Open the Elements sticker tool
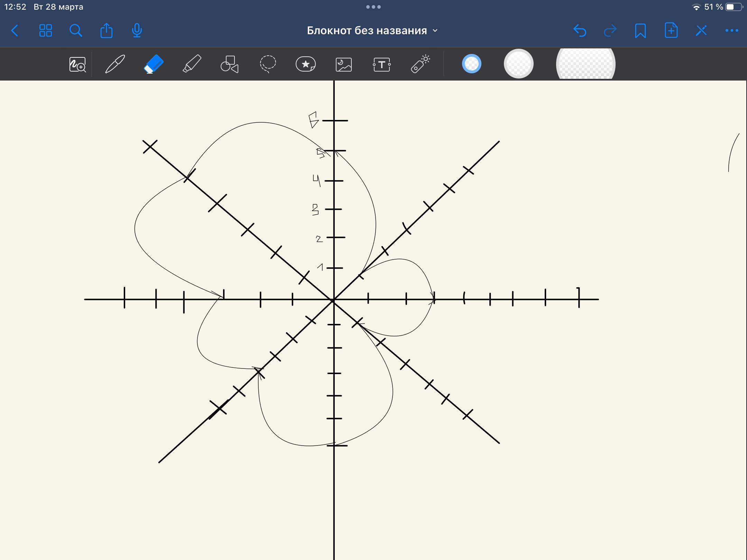The image size is (747, 560). (306, 64)
